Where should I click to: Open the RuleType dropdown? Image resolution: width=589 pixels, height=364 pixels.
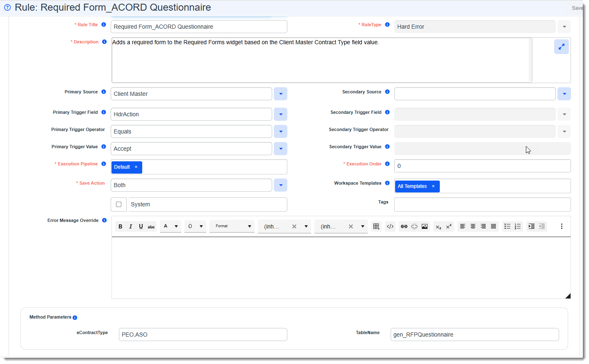(564, 26)
